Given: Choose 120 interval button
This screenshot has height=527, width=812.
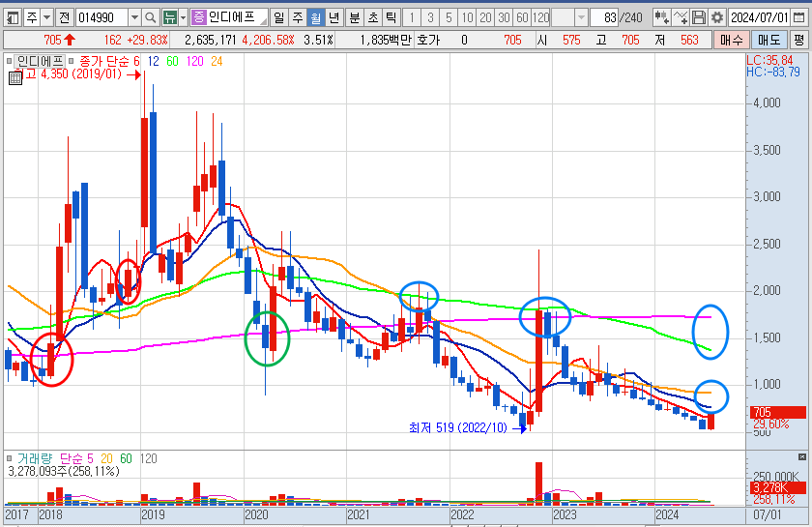Looking at the screenshot, I should 540,18.
